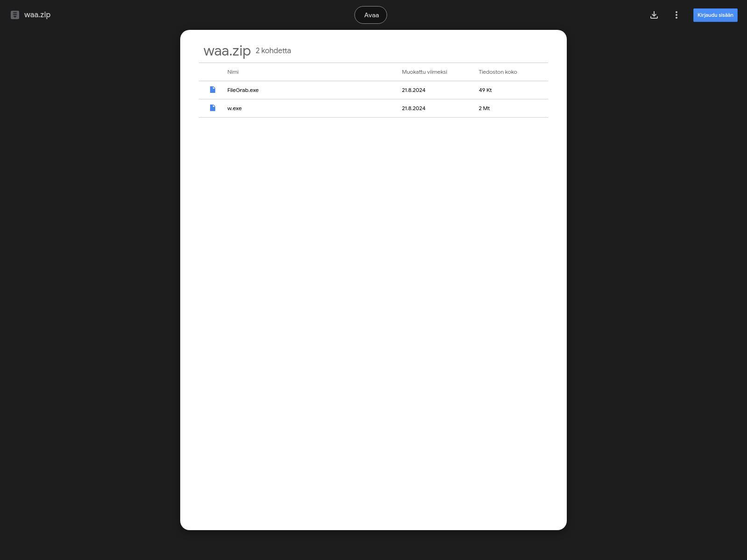Screen dimensions: 747x560
Task: Click the 2 Mt file size
Action: (484, 108)
